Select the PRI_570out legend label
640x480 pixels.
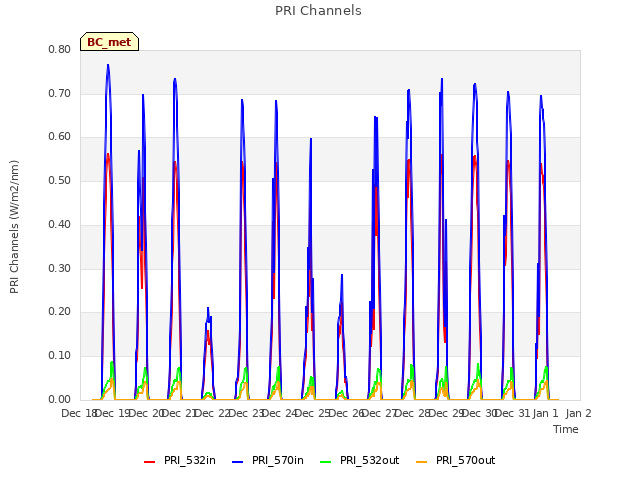pos(465,460)
